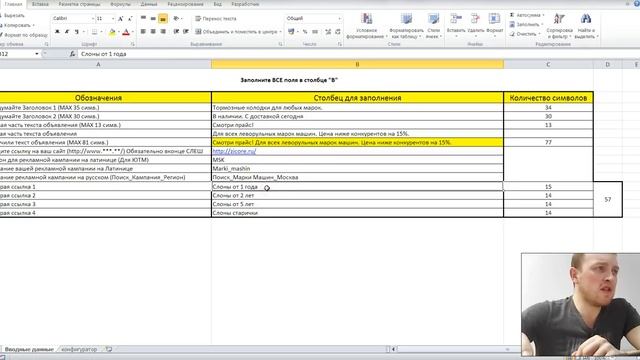Image resolution: width=640 pixels, height=360 pixels.
Task: Open the Вид tab
Action: tap(218, 4)
